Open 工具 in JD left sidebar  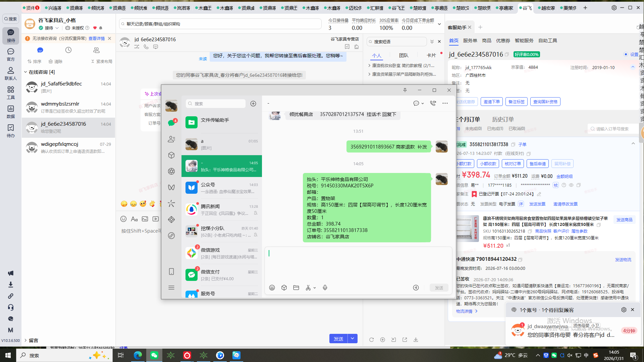(11, 93)
